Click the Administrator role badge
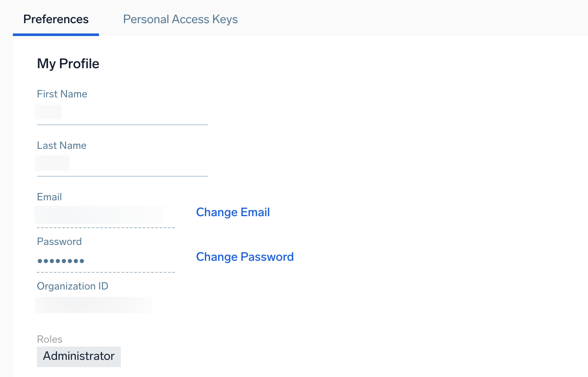 tap(79, 356)
